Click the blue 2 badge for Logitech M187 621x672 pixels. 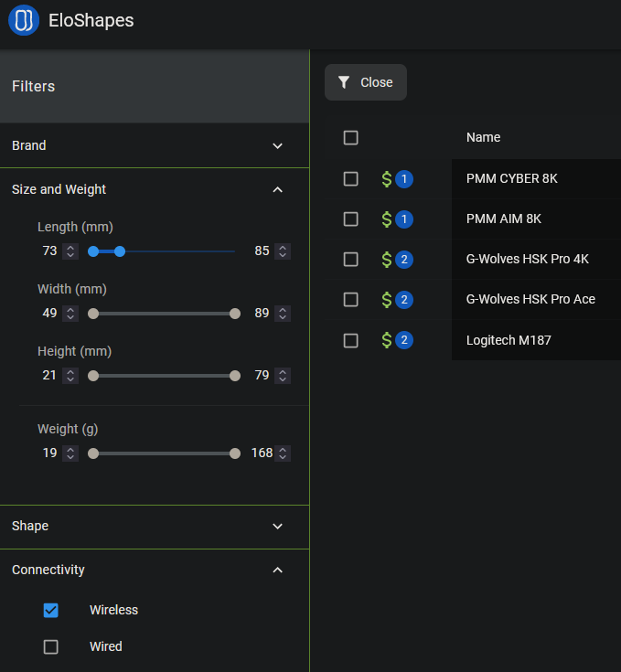tap(404, 340)
